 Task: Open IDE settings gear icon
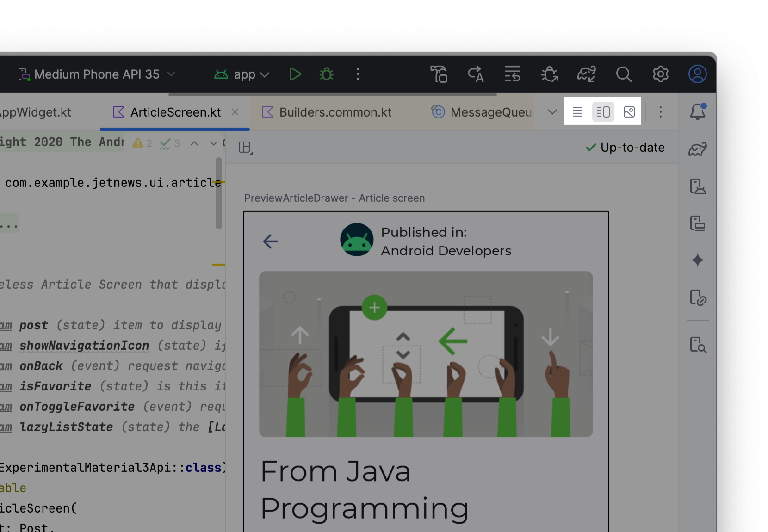click(660, 74)
